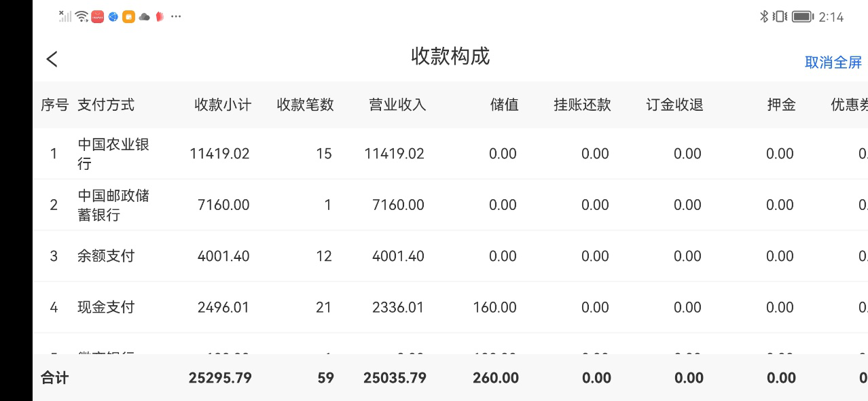Viewport: 868px width, 401px height.
Task: Open the more notifications ellipsis
Action: click(176, 17)
